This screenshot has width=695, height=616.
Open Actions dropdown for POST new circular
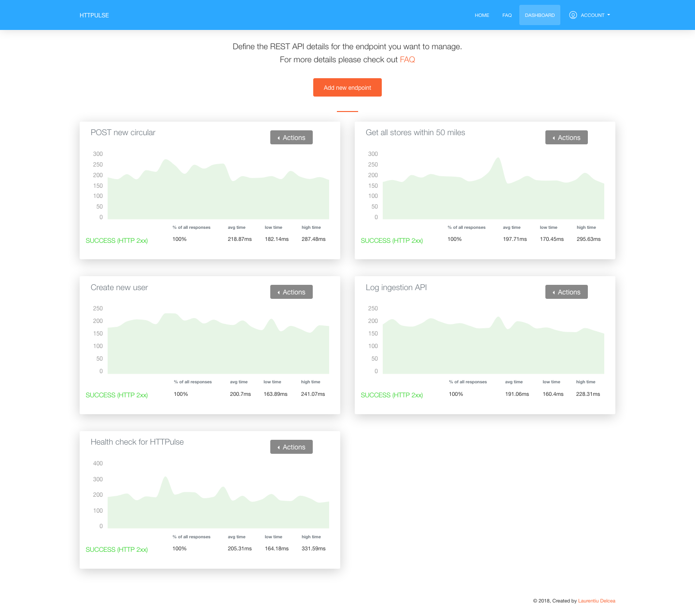tap(291, 137)
